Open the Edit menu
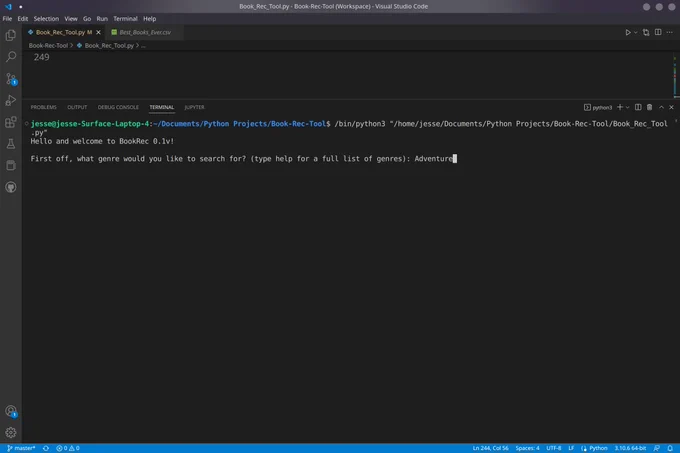680x453 pixels. (23, 19)
